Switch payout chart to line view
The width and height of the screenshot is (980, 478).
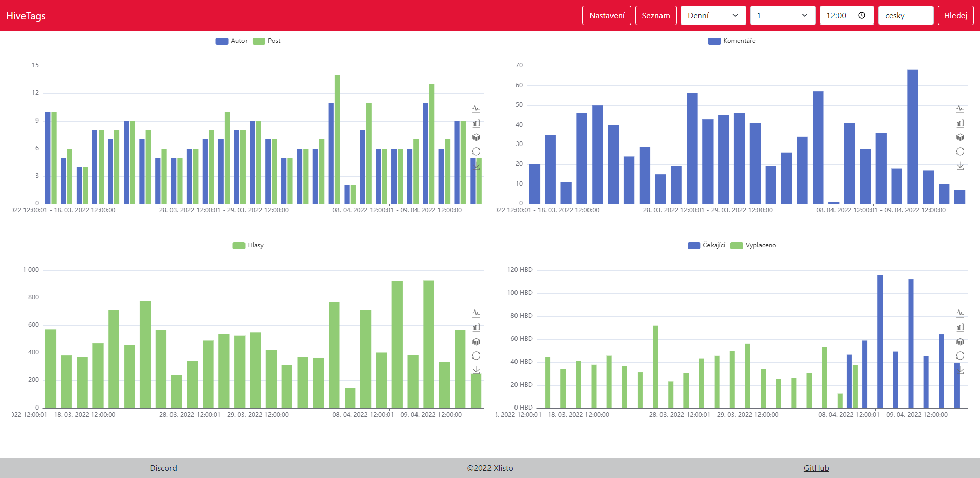tap(960, 313)
